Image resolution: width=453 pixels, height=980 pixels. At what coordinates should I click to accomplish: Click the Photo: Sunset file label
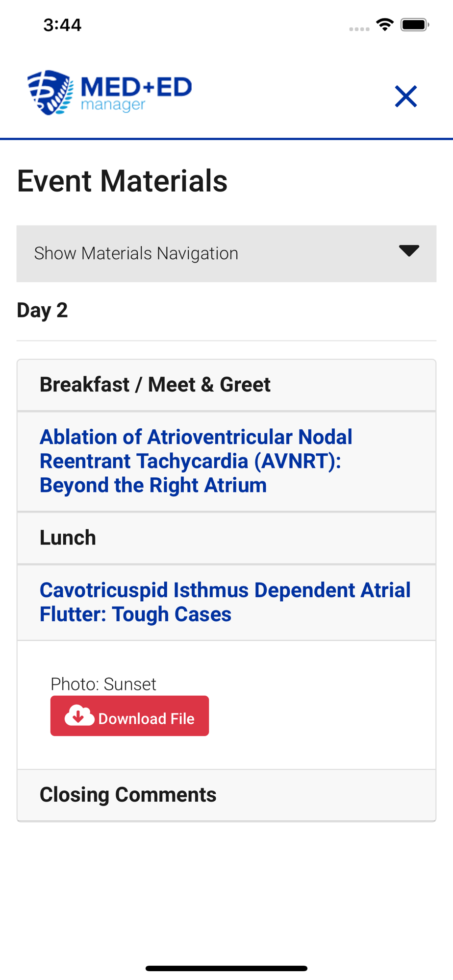pyautogui.click(x=103, y=684)
